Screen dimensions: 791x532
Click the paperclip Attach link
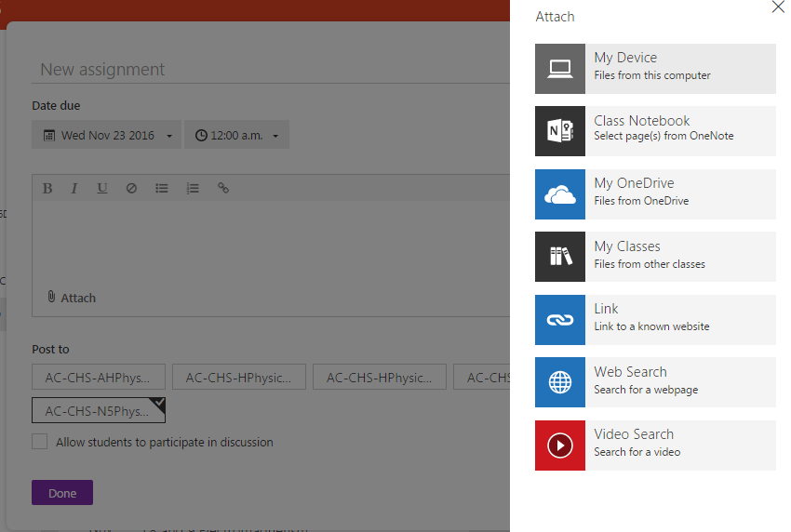pos(72,298)
